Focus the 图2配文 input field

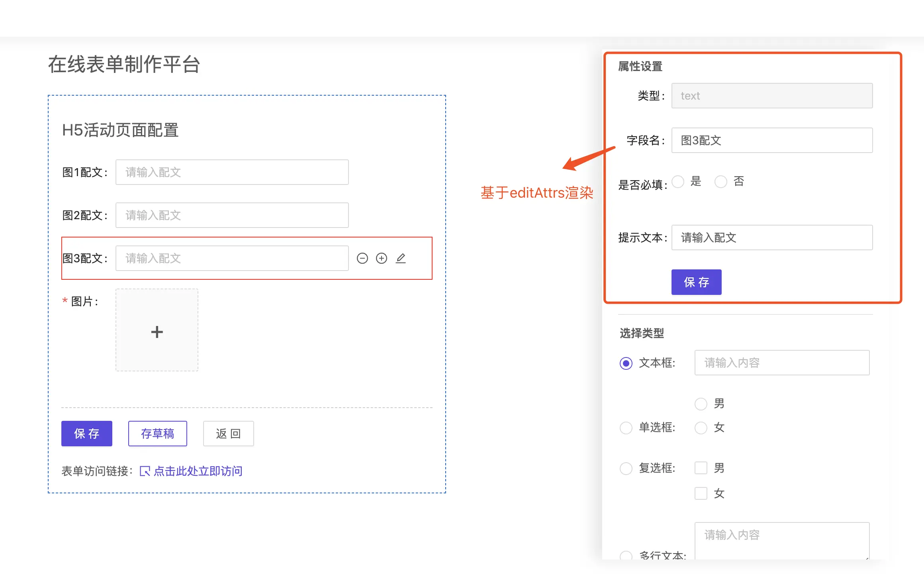coord(232,215)
